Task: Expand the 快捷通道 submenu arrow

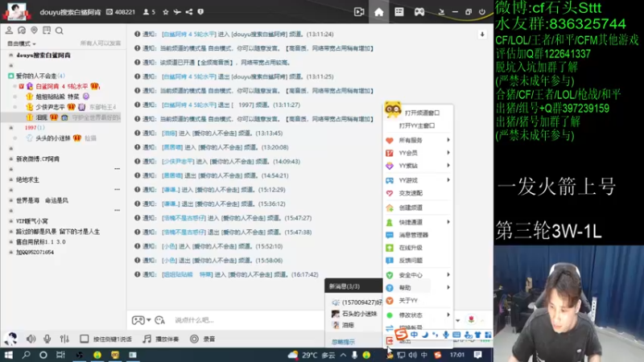Action: point(448,222)
